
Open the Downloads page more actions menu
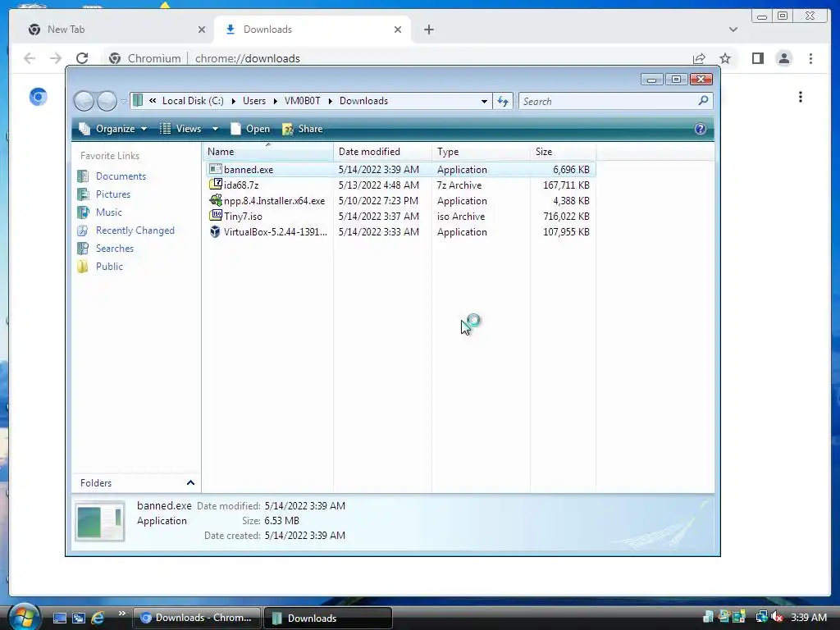pos(801,97)
